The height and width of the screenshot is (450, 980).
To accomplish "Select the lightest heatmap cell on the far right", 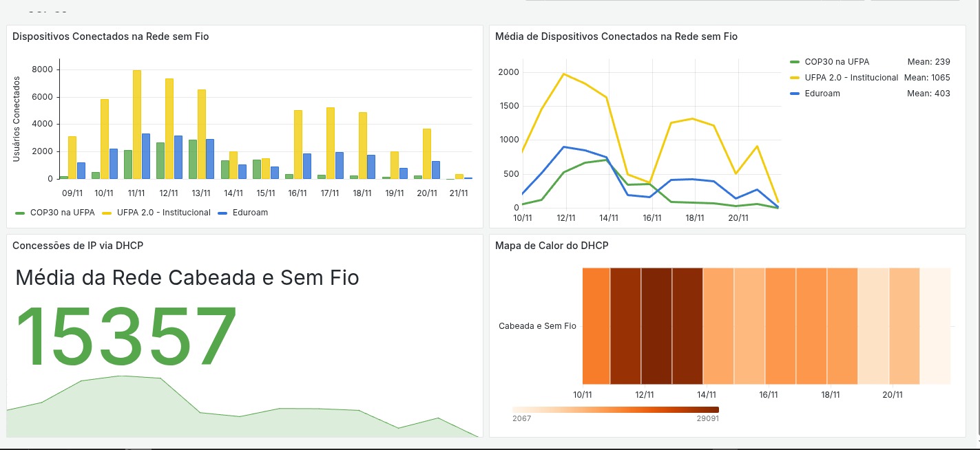I will point(935,325).
